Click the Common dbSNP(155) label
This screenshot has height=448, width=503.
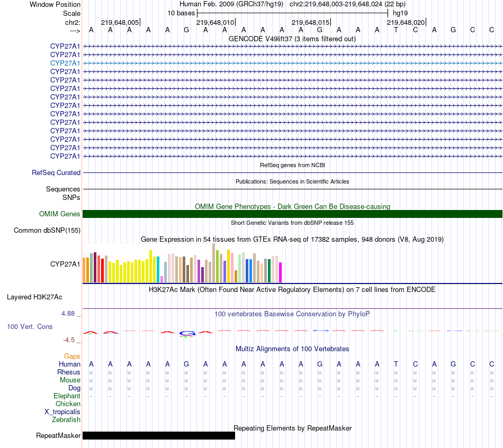click(47, 231)
